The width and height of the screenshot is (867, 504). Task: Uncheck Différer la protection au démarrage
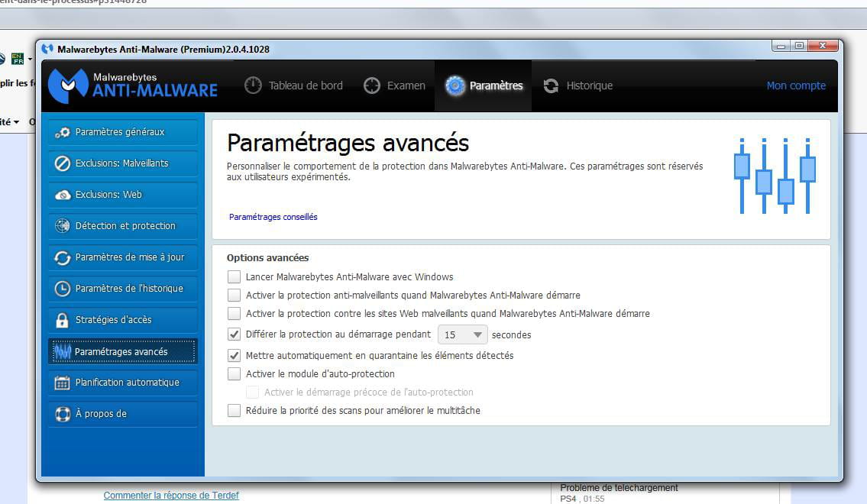click(234, 334)
